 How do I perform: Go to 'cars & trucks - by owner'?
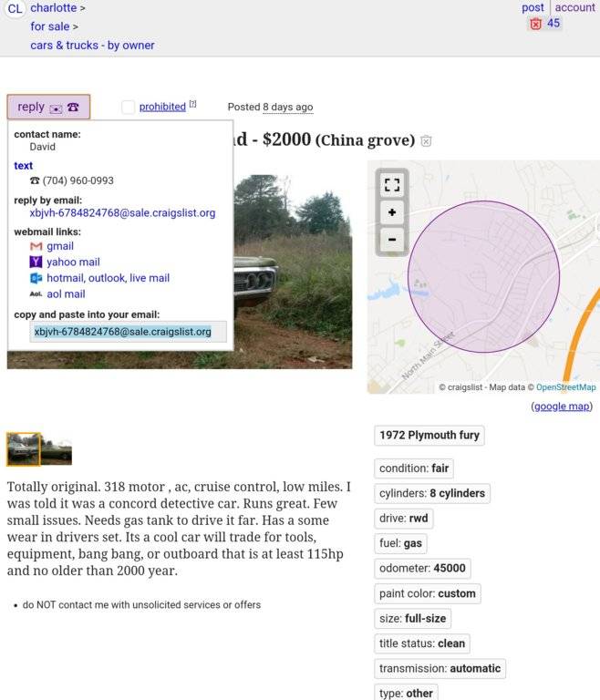tap(92, 46)
